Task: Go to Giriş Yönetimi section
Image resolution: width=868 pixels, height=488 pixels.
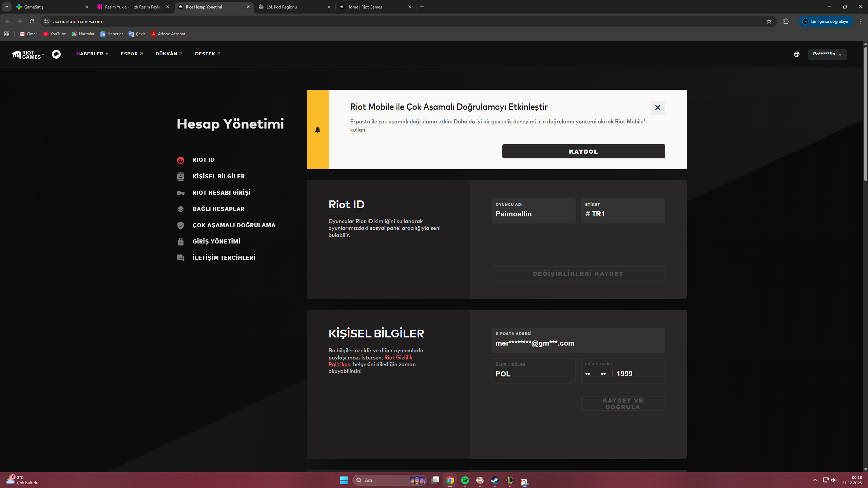Action: [216, 241]
